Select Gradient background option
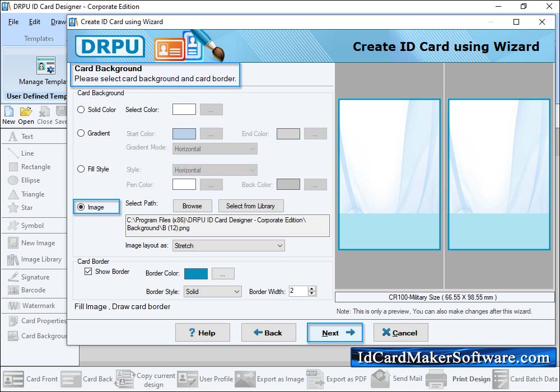The image size is (560, 392). click(x=81, y=133)
